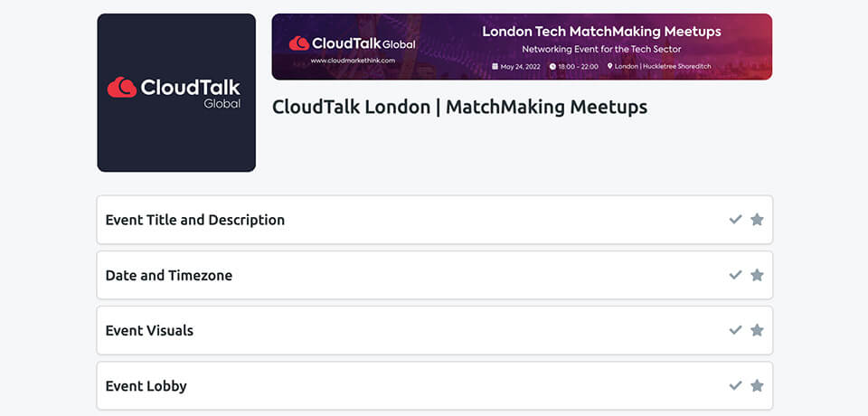This screenshot has height=416, width=868.
Task: Click the calendar icon in the banner
Action: pos(495,66)
